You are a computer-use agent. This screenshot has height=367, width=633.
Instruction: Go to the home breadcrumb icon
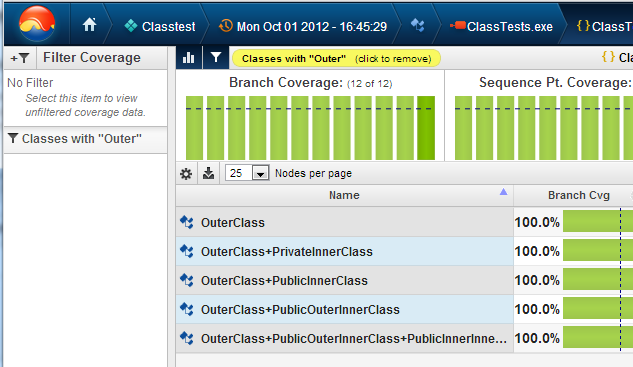tap(89, 25)
